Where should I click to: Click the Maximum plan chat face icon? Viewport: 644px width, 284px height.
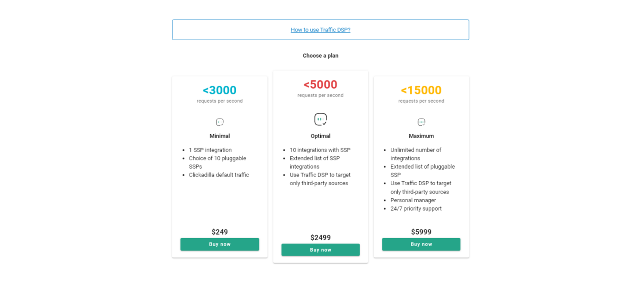pos(421,122)
